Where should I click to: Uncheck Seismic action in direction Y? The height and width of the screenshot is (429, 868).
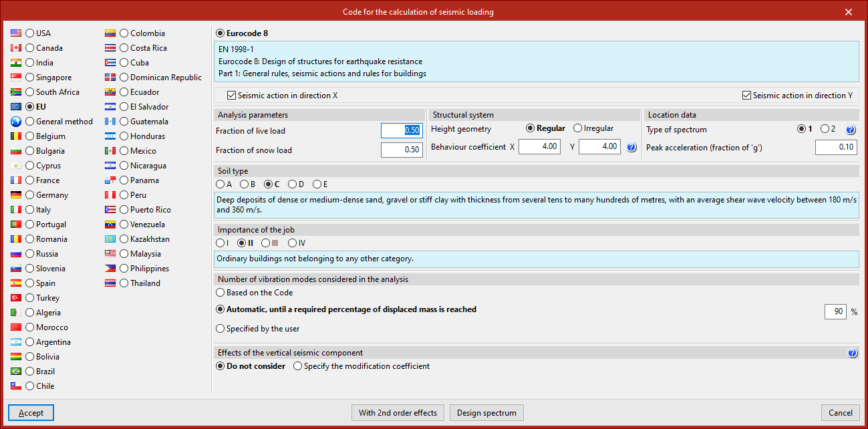tap(747, 96)
